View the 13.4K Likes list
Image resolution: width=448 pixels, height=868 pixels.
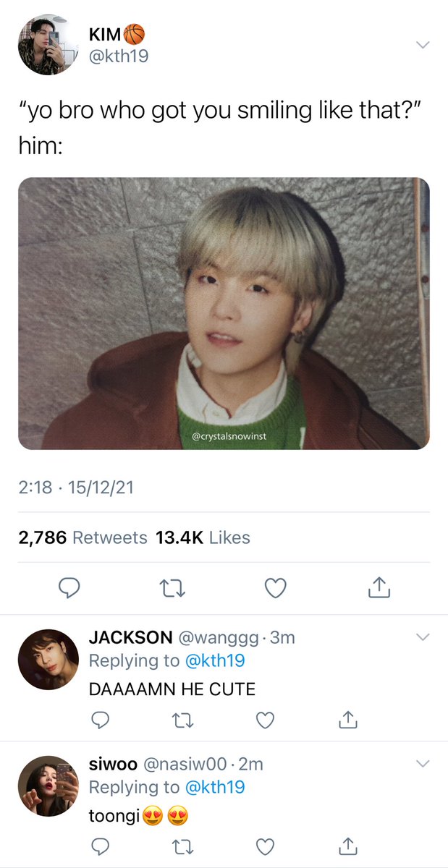coord(203,537)
